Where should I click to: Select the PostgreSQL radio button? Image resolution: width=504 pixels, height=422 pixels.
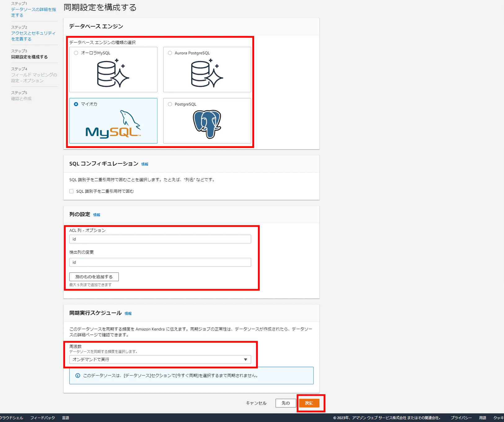pos(170,104)
